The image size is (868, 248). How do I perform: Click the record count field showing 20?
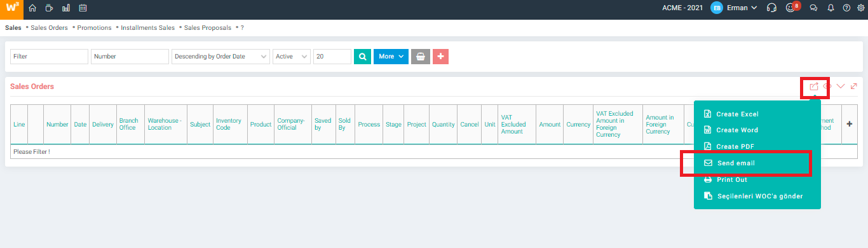click(x=332, y=57)
